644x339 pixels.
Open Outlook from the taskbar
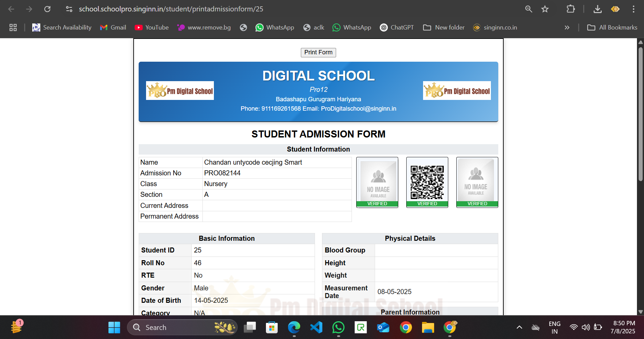tap(383, 327)
